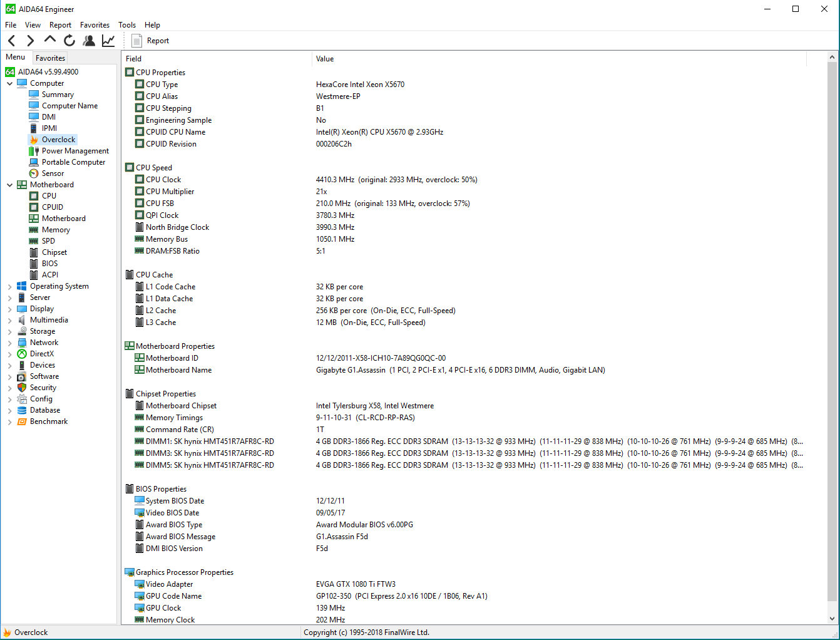The image size is (840, 640).
Task: Click the Chipset icon in the tree
Action: coord(34,252)
